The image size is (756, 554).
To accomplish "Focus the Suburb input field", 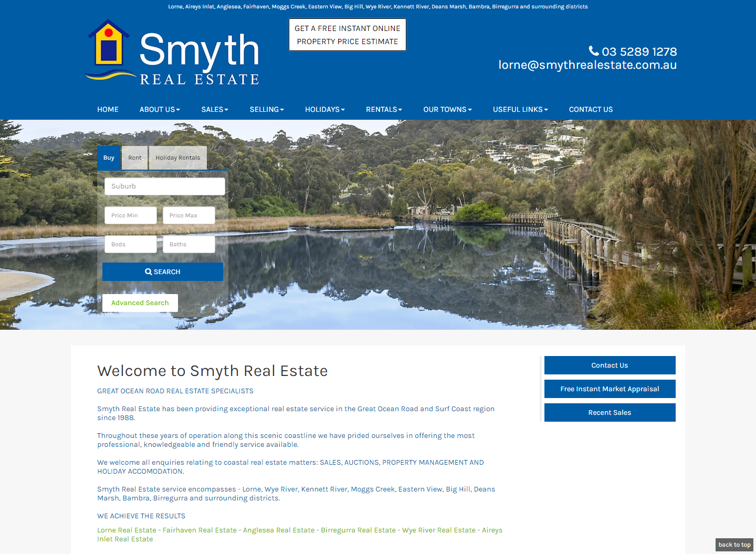I will pos(165,186).
